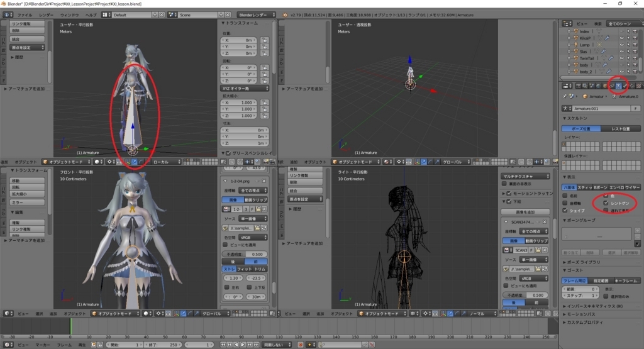Click ミラー button in bottom-left tool shelf
The height and width of the screenshot is (349, 644).
(28, 202)
